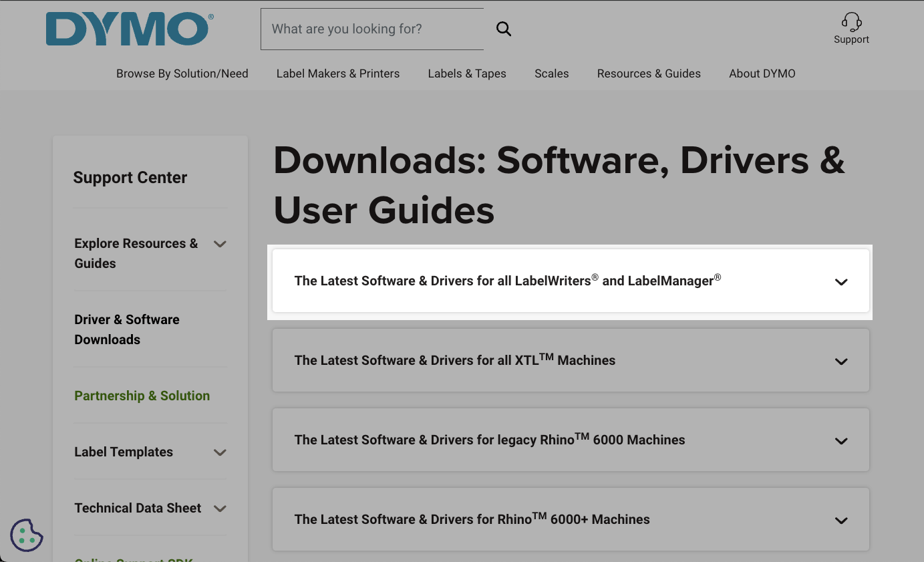Expand Rhino 6000+ Machines chevron
Viewport: 924px width, 562px height.
click(x=840, y=521)
